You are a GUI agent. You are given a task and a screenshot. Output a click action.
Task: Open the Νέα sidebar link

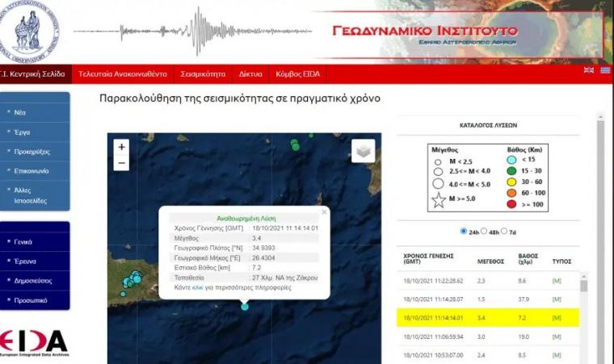(x=20, y=113)
